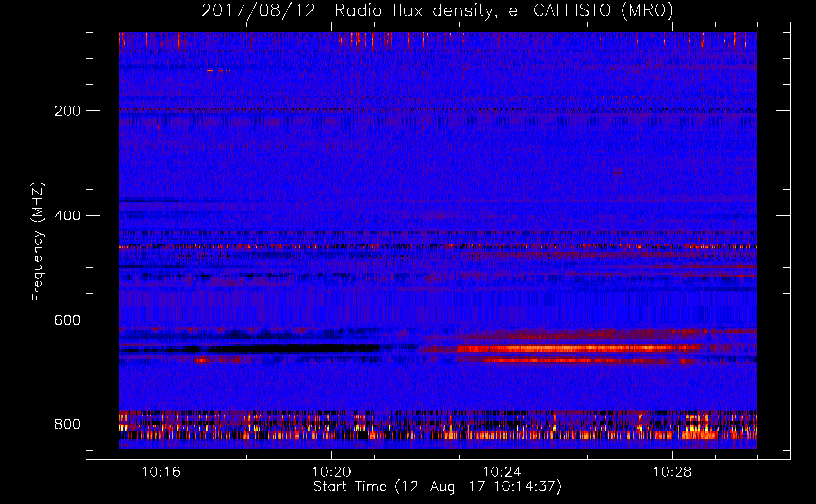Click the 'Frequency (MHZ)' axis label

coord(38,241)
